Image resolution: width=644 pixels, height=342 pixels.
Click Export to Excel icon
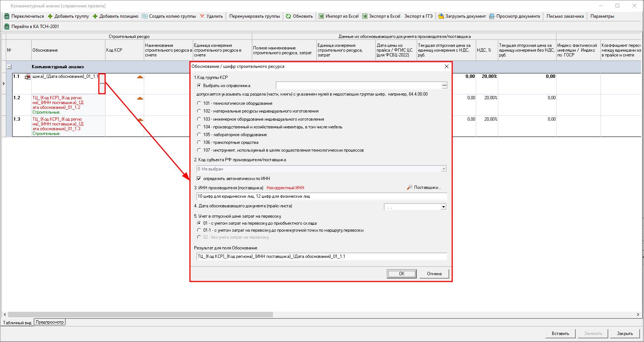(365, 16)
